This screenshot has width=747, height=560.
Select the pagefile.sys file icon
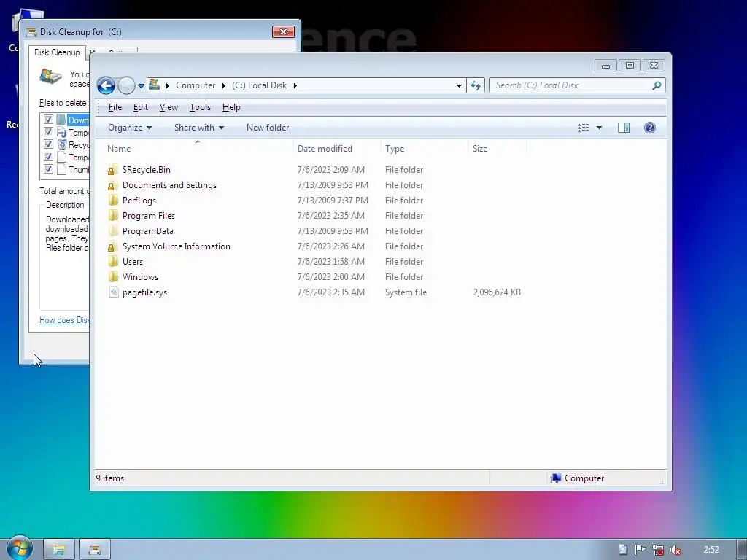coord(113,292)
